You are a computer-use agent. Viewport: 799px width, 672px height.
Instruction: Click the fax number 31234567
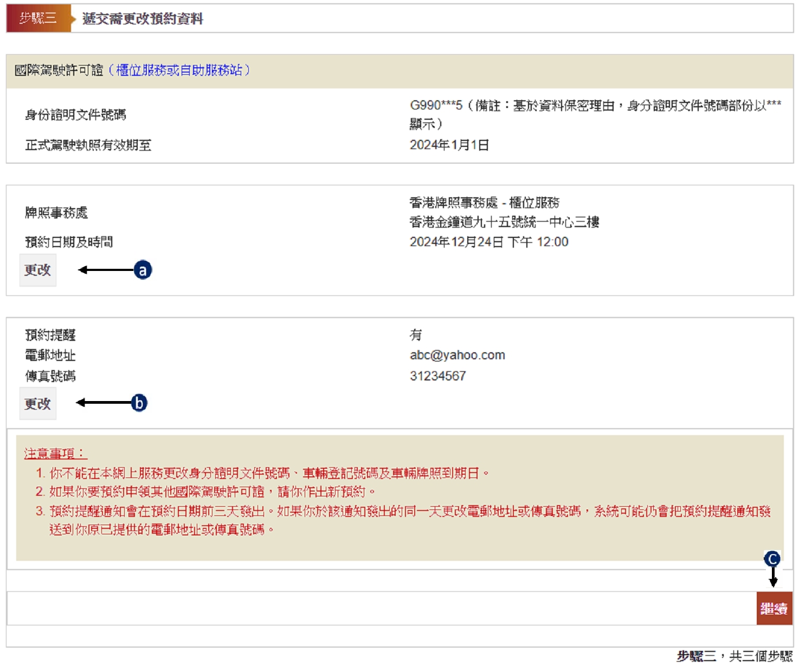click(x=437, y=376)
